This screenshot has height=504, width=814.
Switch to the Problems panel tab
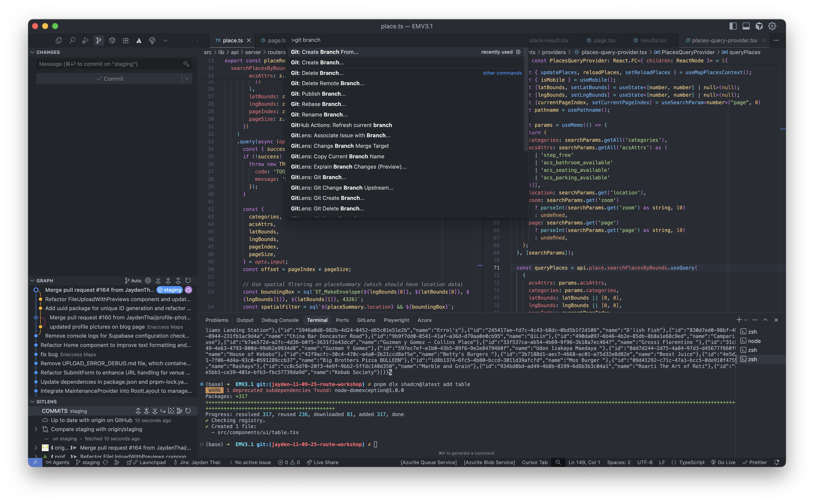click(217, 320)
